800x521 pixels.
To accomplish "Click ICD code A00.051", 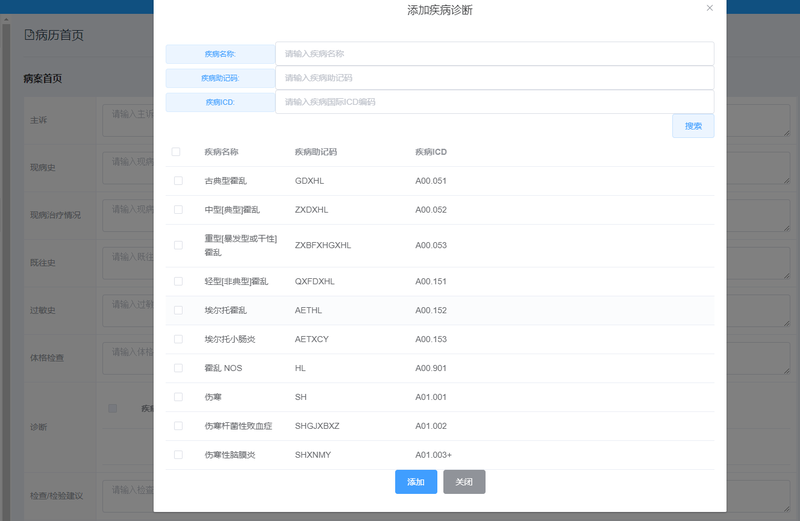I will click(x=431, y=181).
